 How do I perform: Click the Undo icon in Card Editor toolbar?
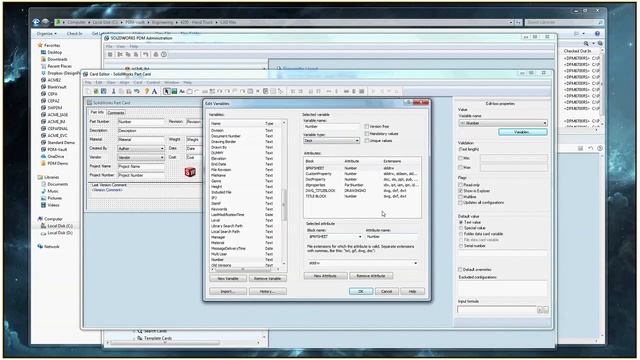137,91
